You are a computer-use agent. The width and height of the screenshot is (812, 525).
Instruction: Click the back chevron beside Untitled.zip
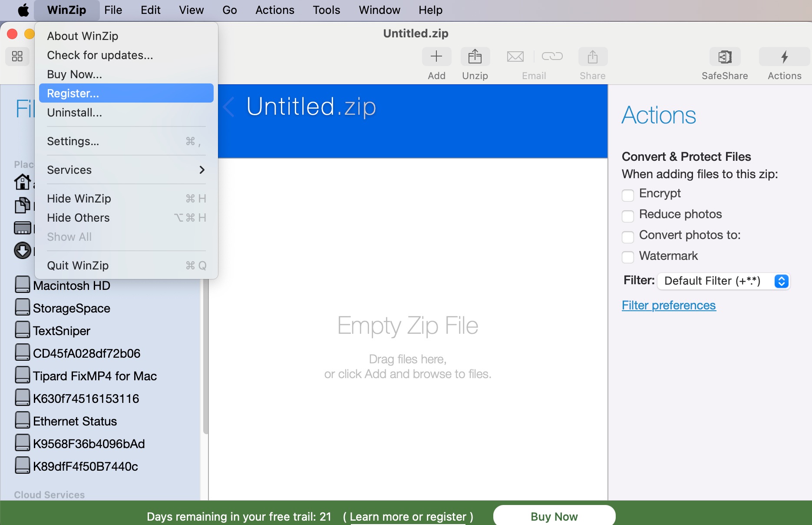[229, 107]
